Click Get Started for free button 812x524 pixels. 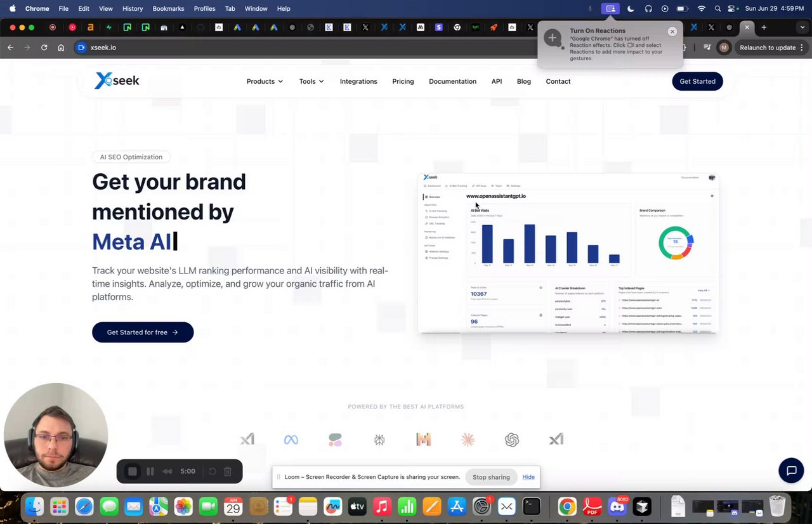coord(143,332)
